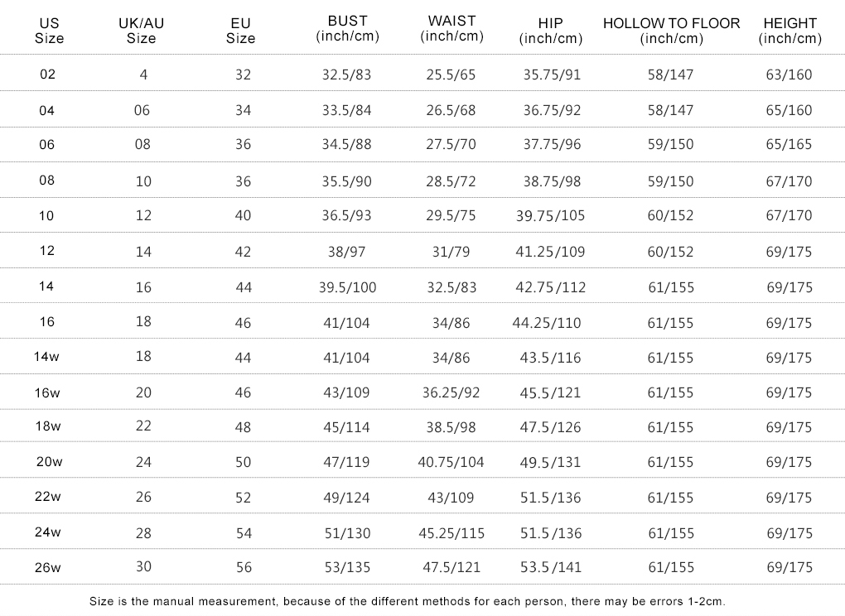Select the 26w US size cell
The width and height of the screenshot is (845, 616).
(48, 567)
